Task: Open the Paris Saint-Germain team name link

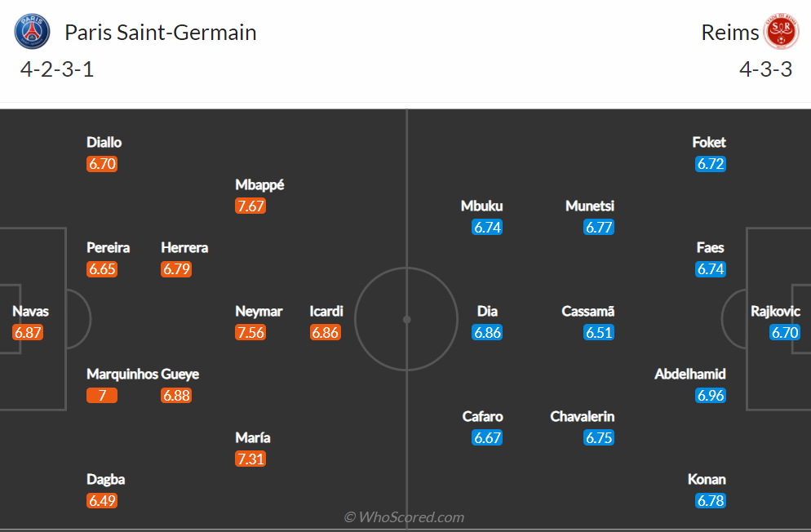Action: tap(161, 33)
